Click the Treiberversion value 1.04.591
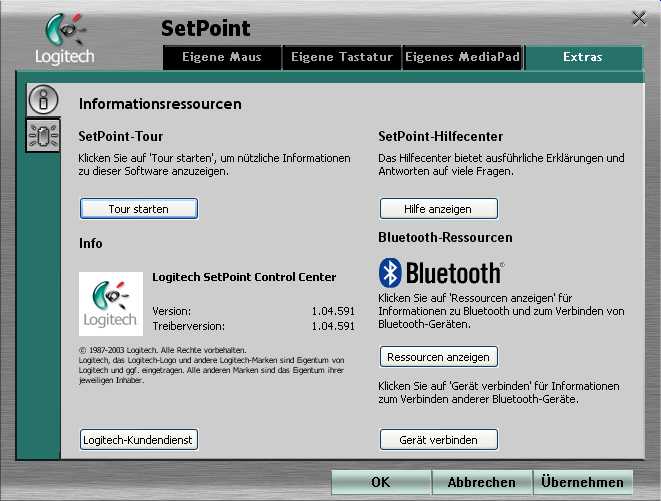The image size is (661, 501). (x=333, y=326)
